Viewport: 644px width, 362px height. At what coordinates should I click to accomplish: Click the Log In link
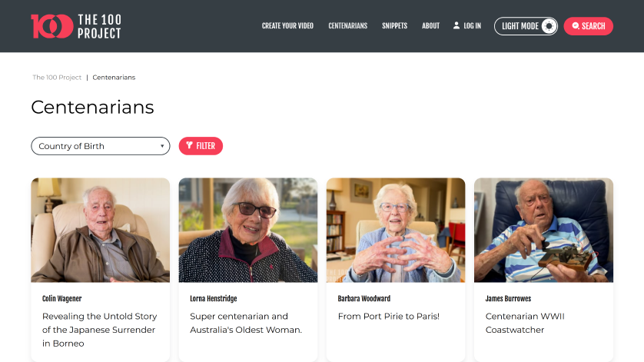coord(473,26)
